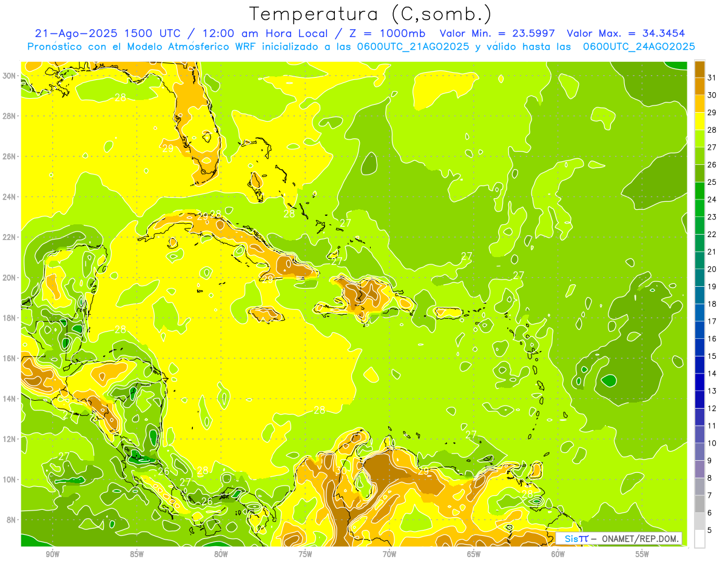Click the "80W" longitude axis label

coord(221,554)
